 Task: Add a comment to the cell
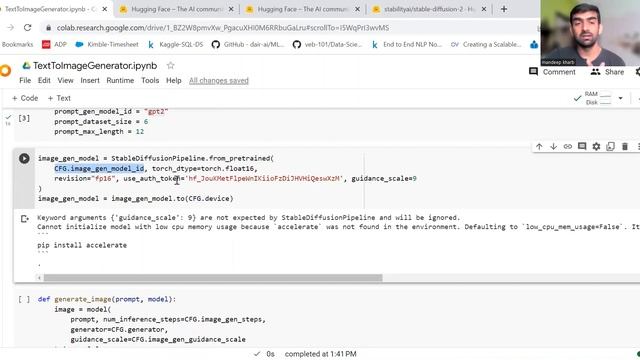click(x=582, y=147)
